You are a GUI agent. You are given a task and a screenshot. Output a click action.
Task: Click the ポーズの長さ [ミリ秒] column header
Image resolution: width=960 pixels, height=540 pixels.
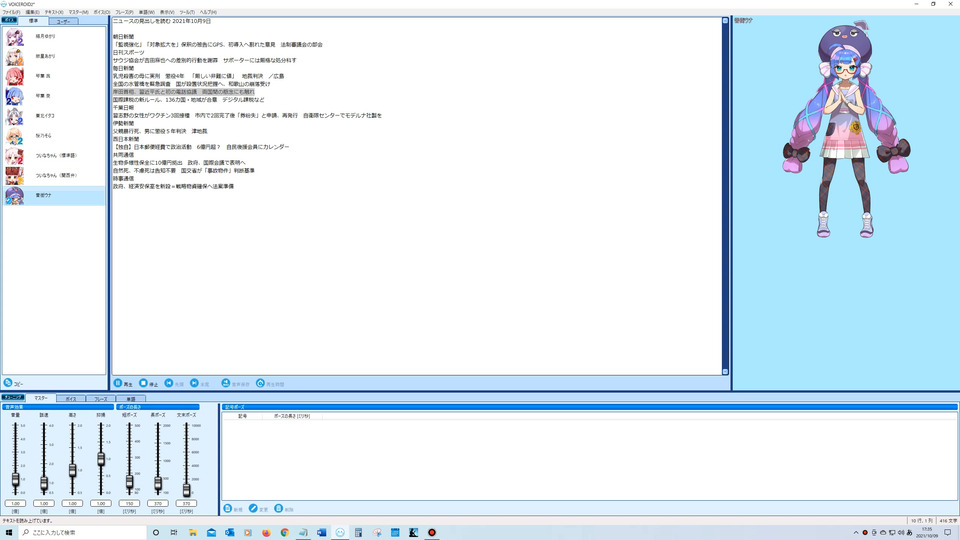tap(292, 416)
